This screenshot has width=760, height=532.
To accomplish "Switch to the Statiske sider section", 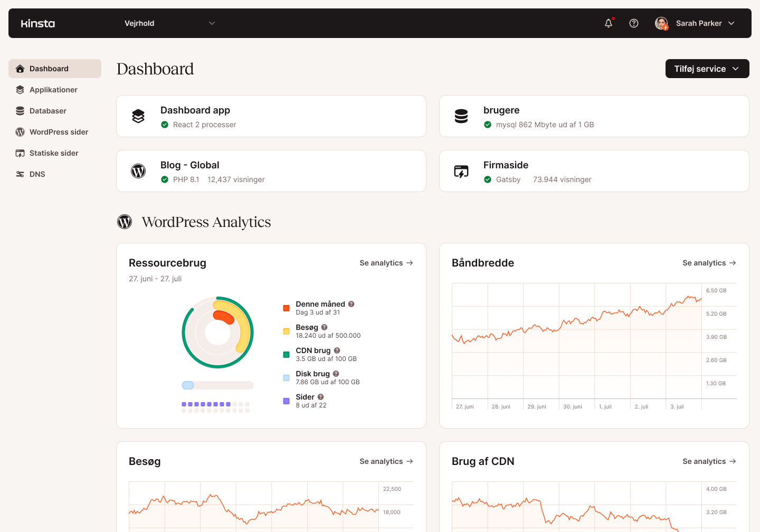I will [x=54, y=153].
